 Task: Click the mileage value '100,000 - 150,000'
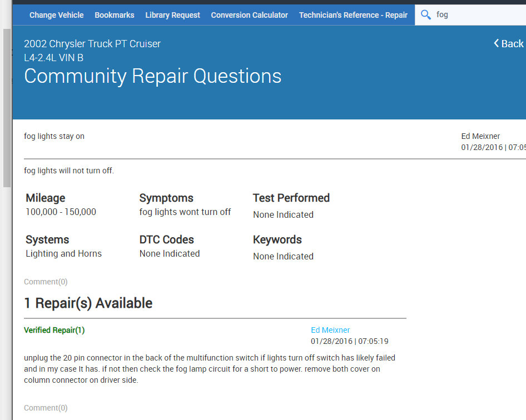pyautogui.click(x=61, y=212)
